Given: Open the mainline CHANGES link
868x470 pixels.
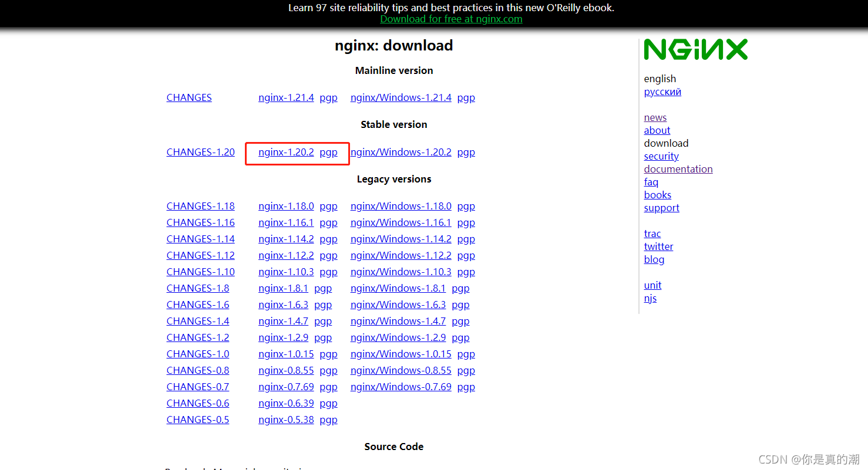Looking at the screenshot, I should [x=189, y=97].
